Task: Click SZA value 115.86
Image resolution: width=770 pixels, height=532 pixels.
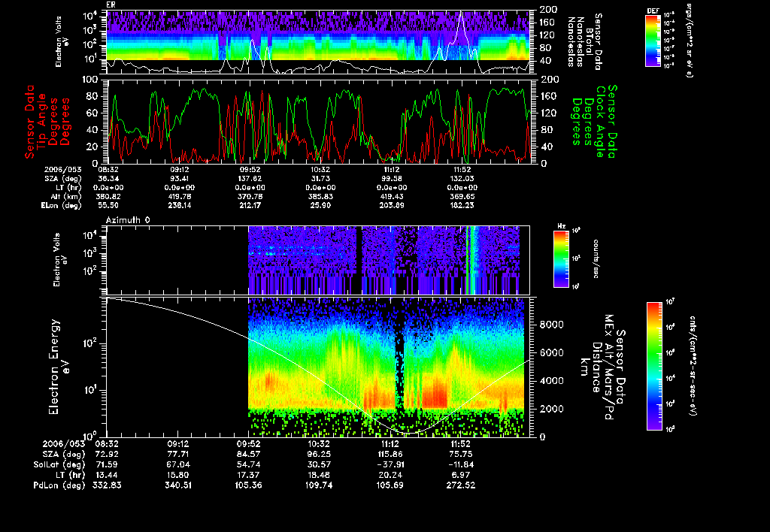Action: coord(390,454)
